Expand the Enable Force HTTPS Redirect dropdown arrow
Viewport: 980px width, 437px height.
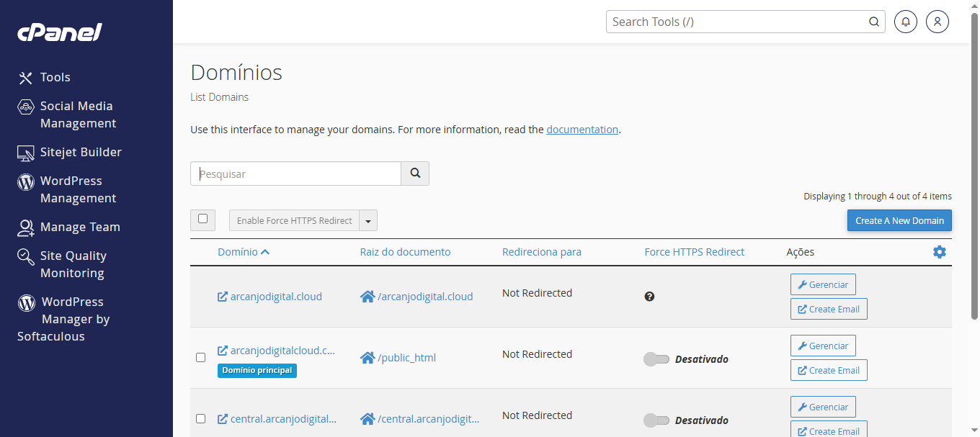(x=368, y=221)
